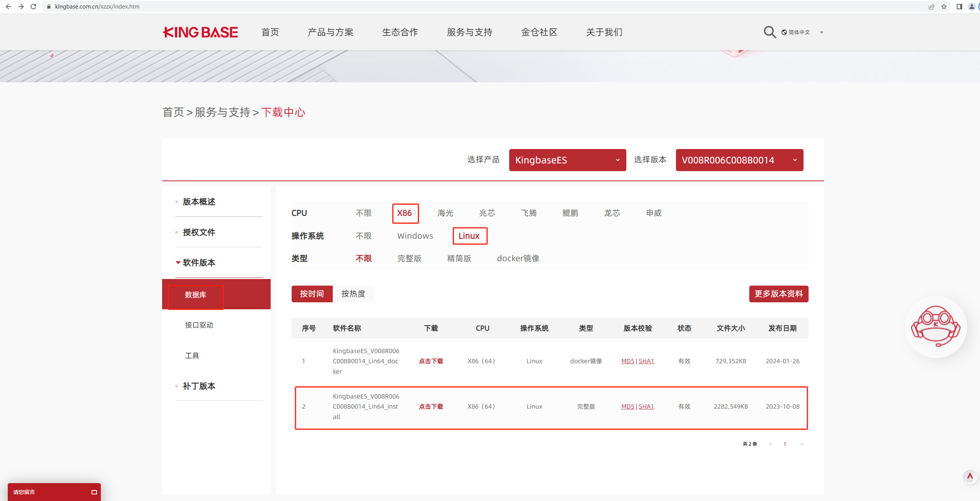Click the robot mascot chat assistant

(x=935, y=326)
